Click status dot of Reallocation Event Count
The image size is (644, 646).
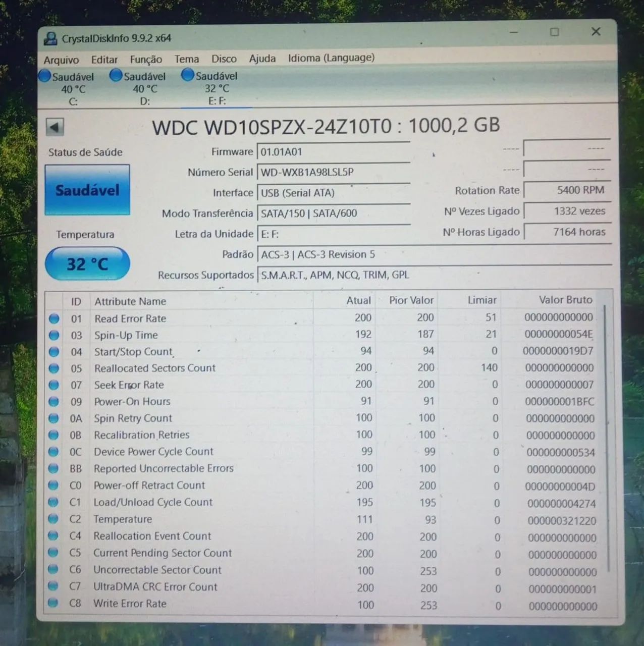pos(53,536)
